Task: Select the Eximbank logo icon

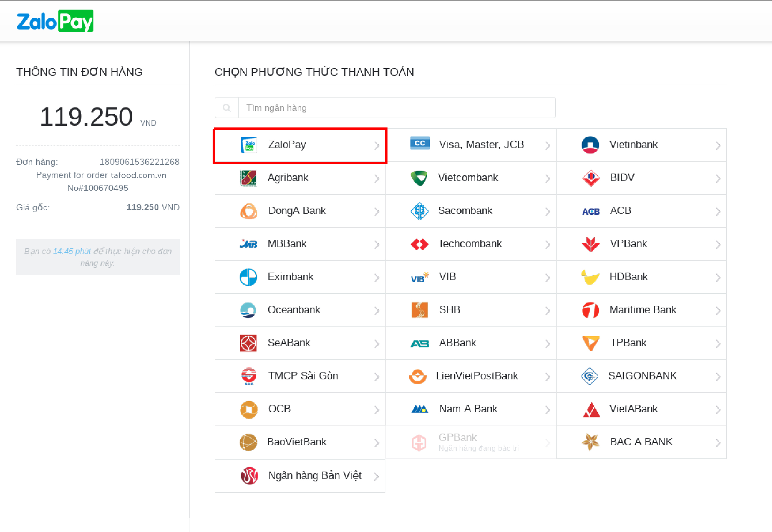Action: pyautogui.click(x=249, y=277)
